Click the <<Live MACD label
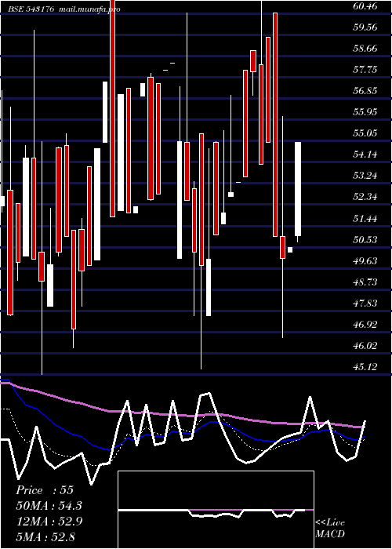Image resolution: width=392 pixels, height=549 pixels. point(330,528)
